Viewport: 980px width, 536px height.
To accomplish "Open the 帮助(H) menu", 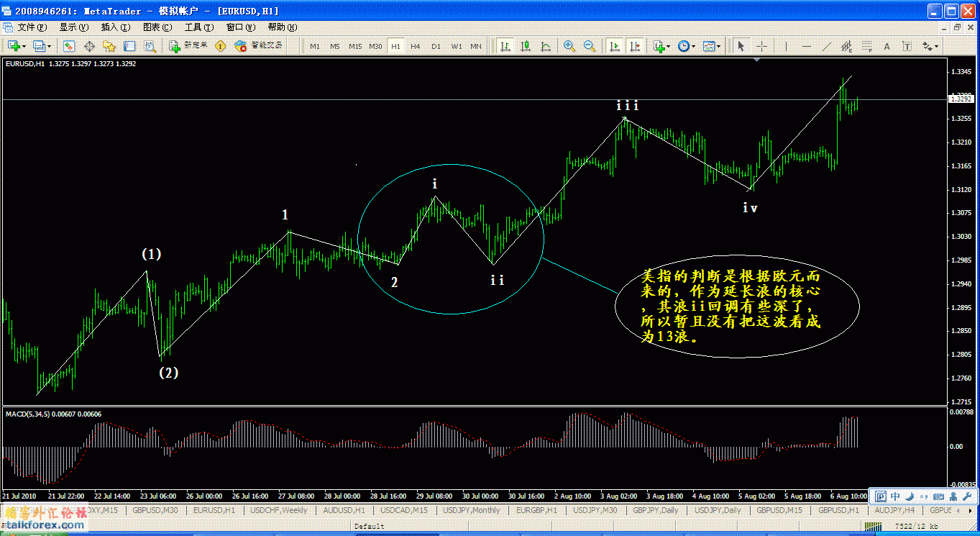I will (283, 27).
